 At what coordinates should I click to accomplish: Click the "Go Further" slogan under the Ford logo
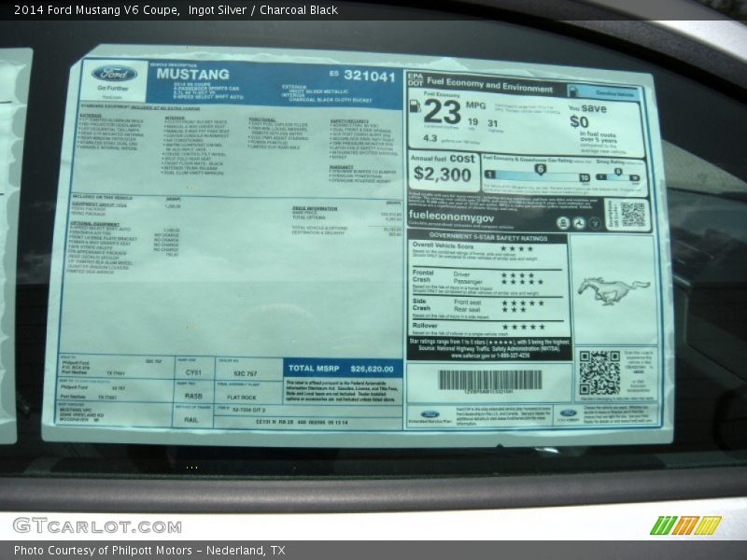coord(113,88)
